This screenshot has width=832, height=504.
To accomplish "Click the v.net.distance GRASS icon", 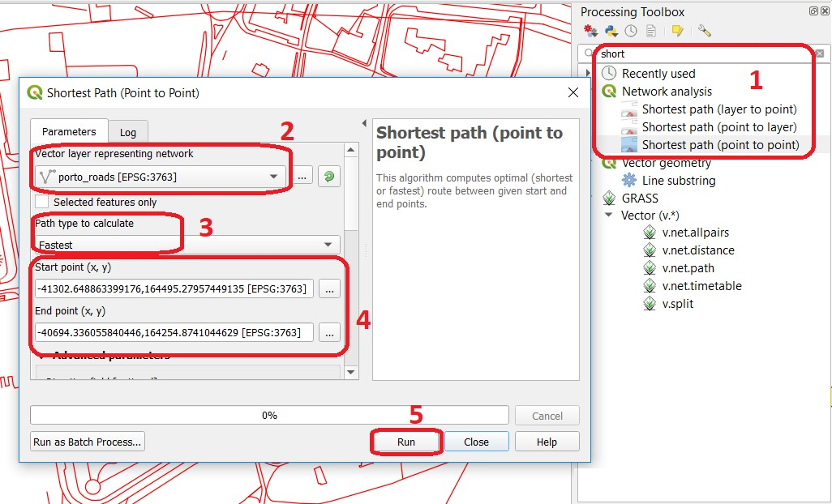I will pos(650,250).
